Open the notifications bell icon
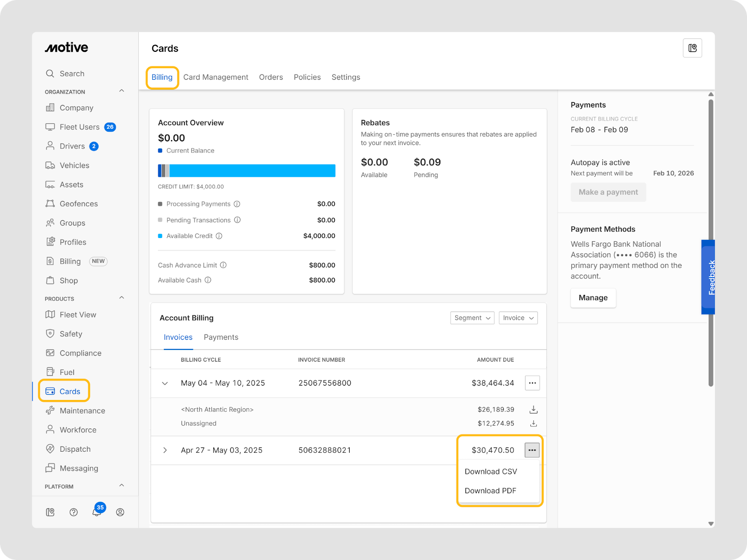 pyautogui.click(x=97, y=512)
